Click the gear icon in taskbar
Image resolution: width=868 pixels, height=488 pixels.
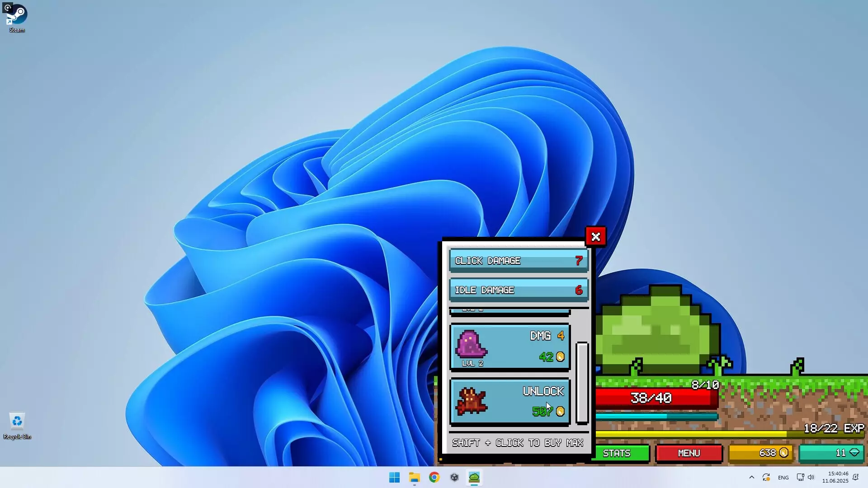[x=454, y=477]
